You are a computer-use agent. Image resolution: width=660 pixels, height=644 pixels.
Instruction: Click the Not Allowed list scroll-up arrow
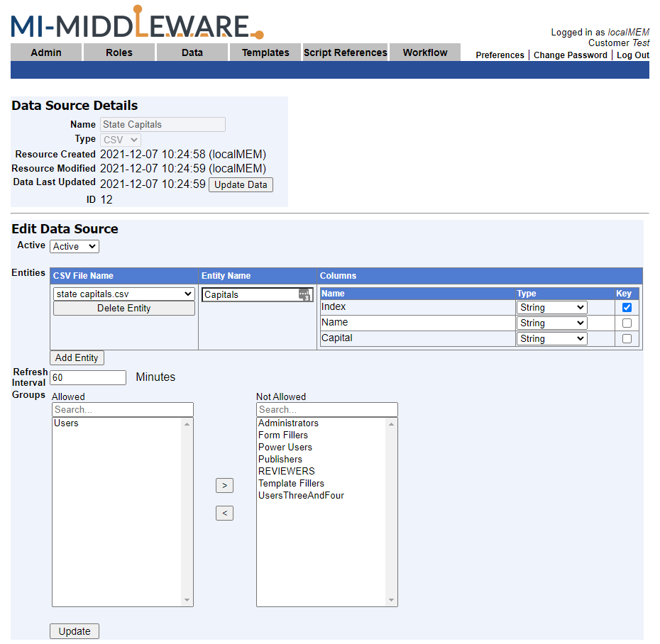pyautogui.click(x=391, y=424)
